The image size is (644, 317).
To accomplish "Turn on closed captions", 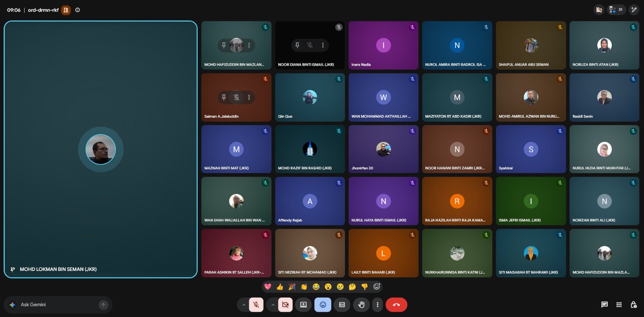I will (x=342, y=305).
